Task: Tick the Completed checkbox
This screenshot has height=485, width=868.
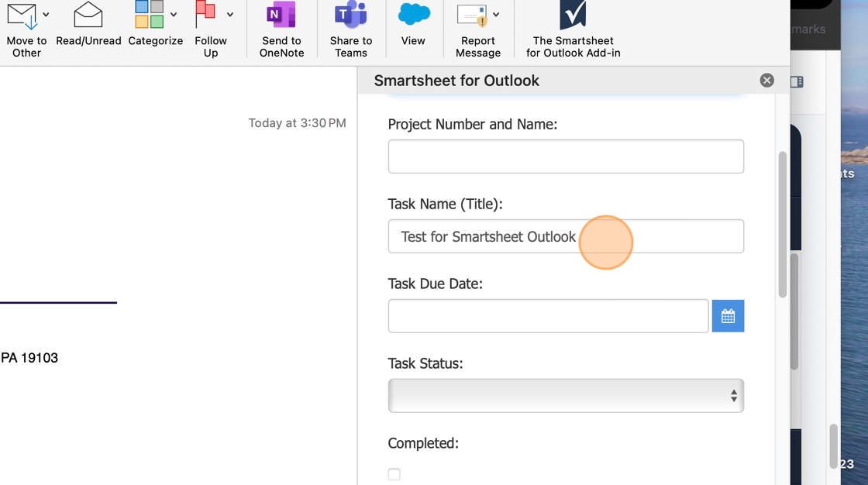Action: coord(394,474)
